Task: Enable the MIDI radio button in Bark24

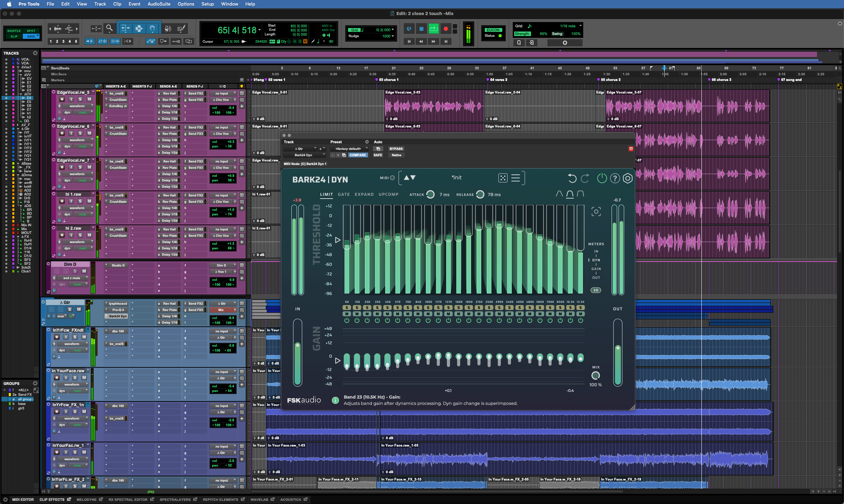Action: pos(393,178)
